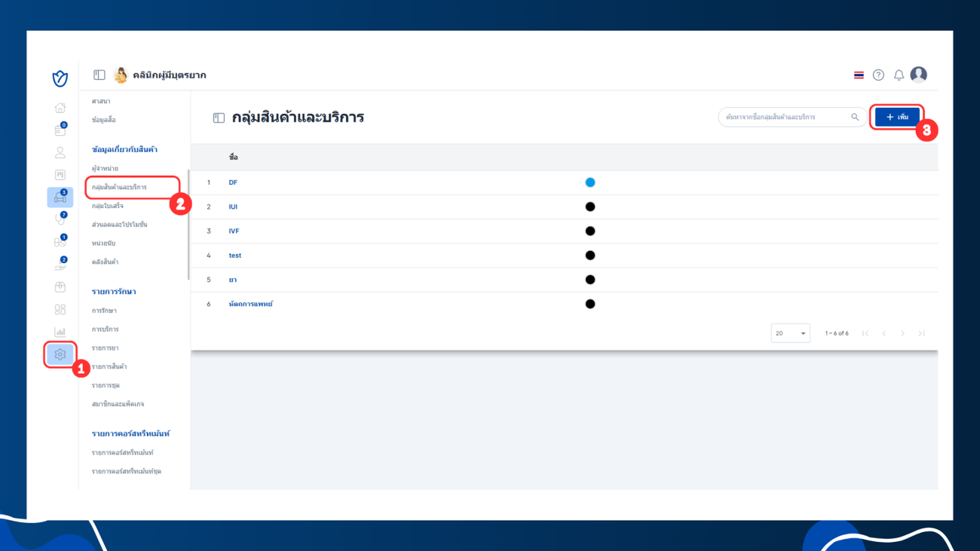Open ศาสนา in the settings menu

click(x=101, y=102)
